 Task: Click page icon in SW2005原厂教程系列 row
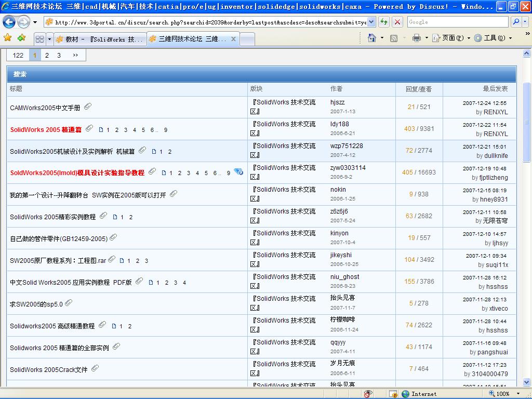coord(122,261)
